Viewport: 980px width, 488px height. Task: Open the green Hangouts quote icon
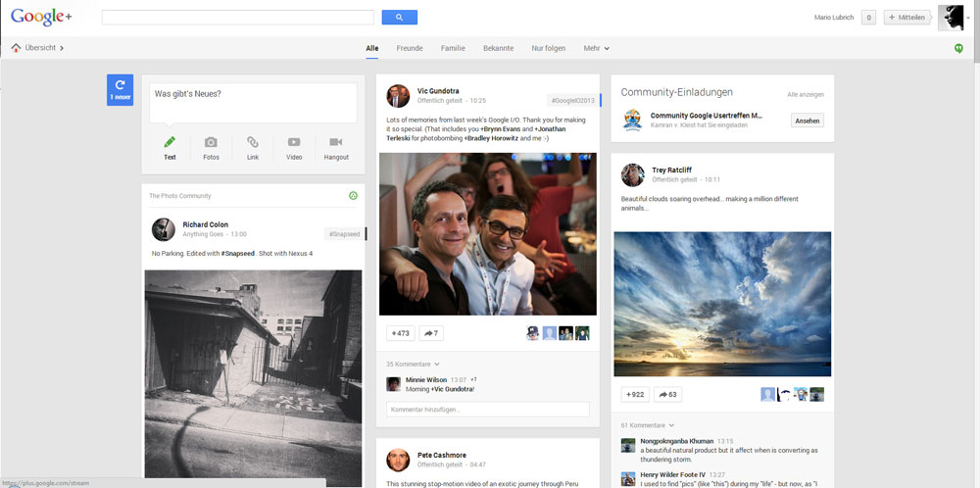pyautogui.click(x=958, y=48)
